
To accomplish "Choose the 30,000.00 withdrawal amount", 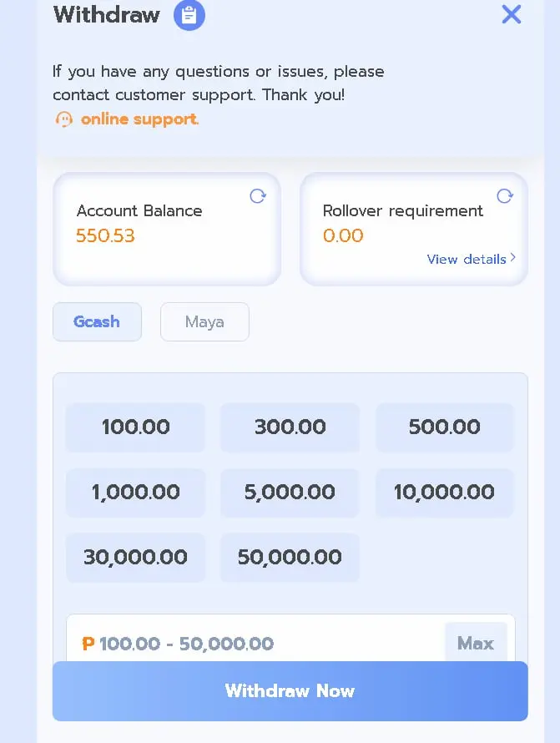I will pos(135,558).
